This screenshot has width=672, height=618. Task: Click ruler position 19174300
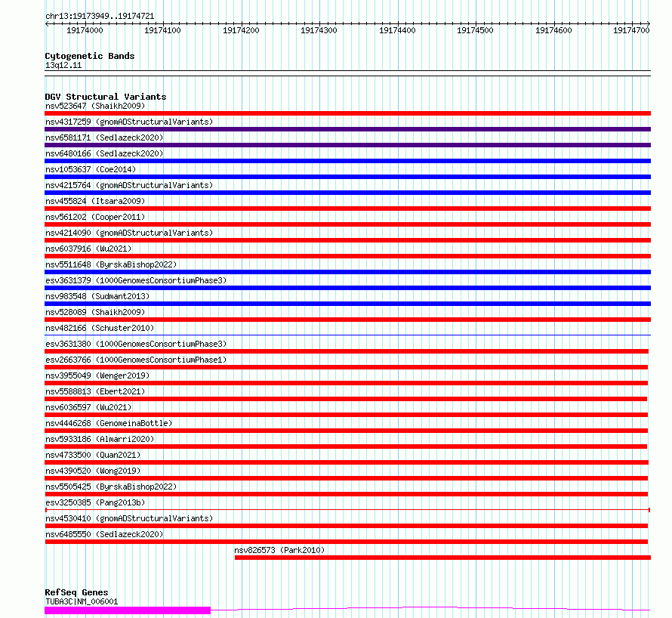point(319,30)
